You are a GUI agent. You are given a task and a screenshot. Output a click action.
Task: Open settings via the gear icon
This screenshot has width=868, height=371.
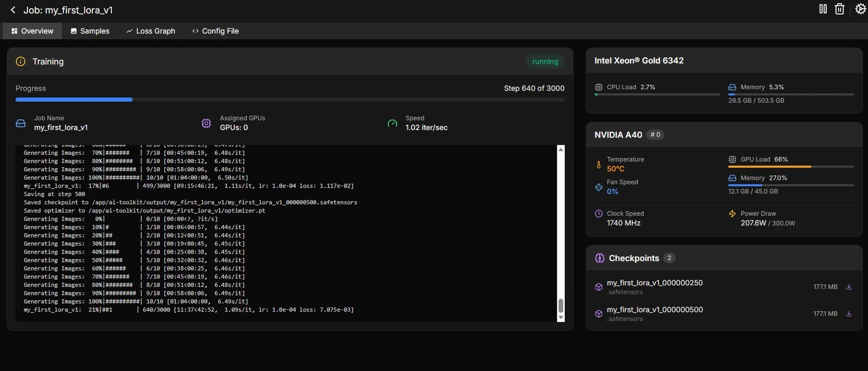(x=860, y=9)
